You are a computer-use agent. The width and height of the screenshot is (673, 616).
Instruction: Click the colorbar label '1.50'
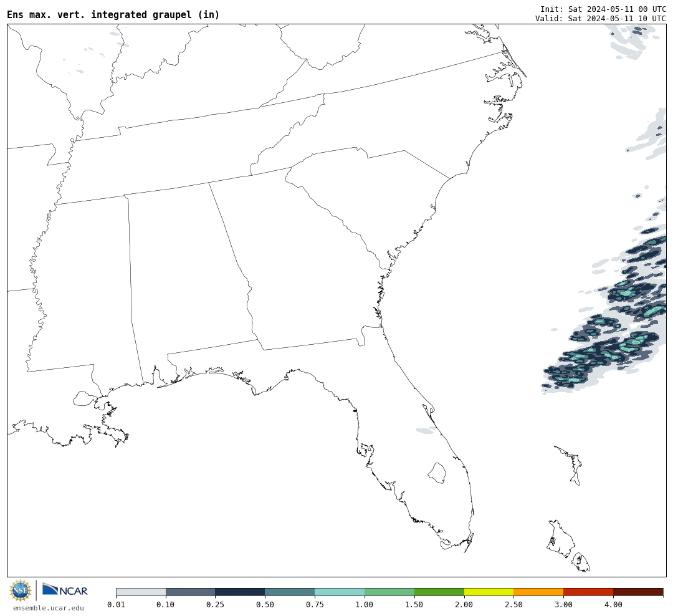(414, 605)
